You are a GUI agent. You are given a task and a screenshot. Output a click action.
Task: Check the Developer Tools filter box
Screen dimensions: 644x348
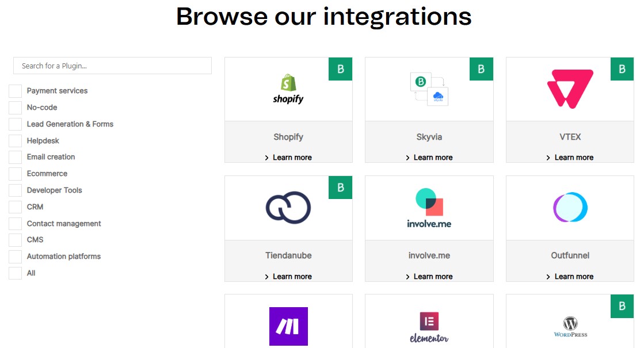[x=15, y=190]
